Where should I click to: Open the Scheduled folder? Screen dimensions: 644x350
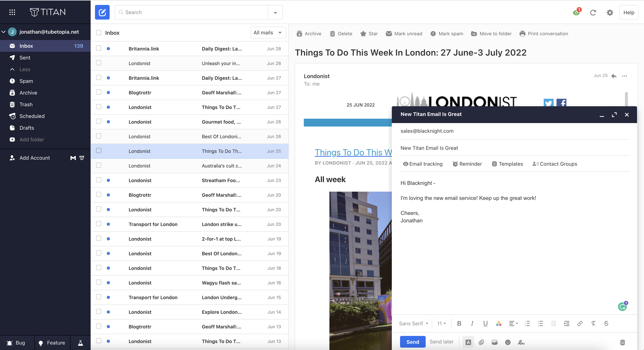pyautogui.click(x=45, y=116)
